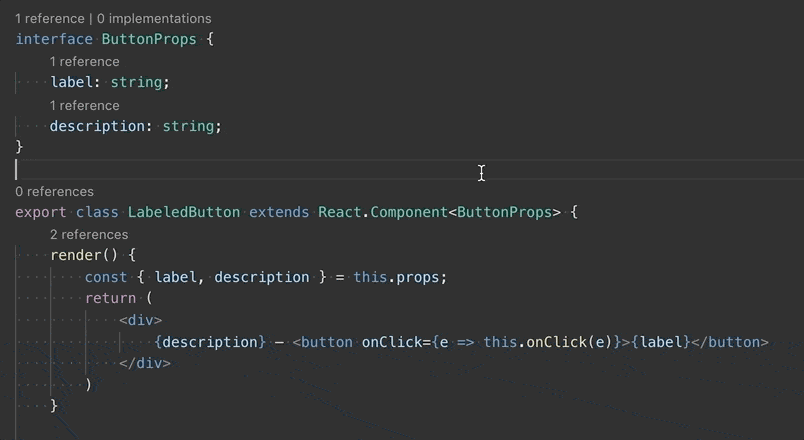Click props in this.props expression
Image resolution: width=804 pixels, height=440 pixels.
pyautogui.click(x=419, y=277)
